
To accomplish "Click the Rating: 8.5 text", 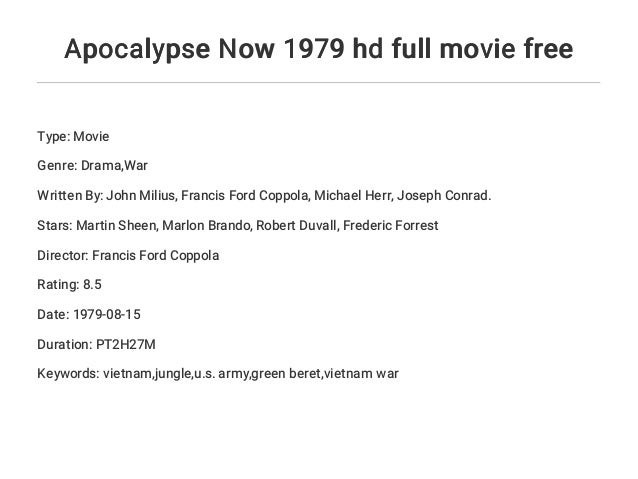I will [x=69, y=284].
